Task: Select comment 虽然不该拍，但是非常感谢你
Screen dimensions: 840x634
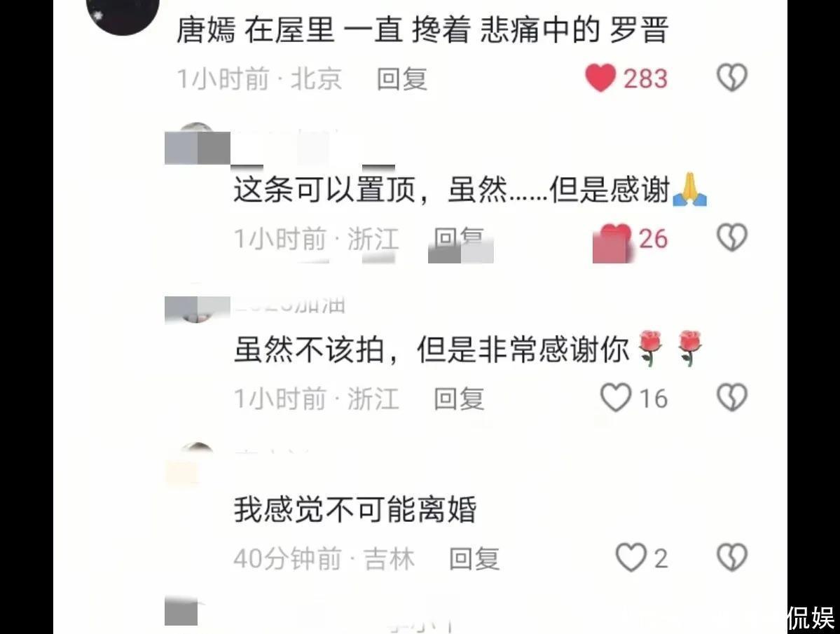Action: [x=468, y=350]
